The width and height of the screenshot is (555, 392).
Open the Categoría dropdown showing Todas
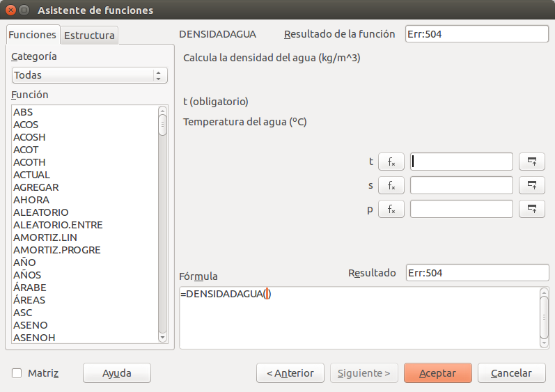pyautogui.click(x=90, y=75)
